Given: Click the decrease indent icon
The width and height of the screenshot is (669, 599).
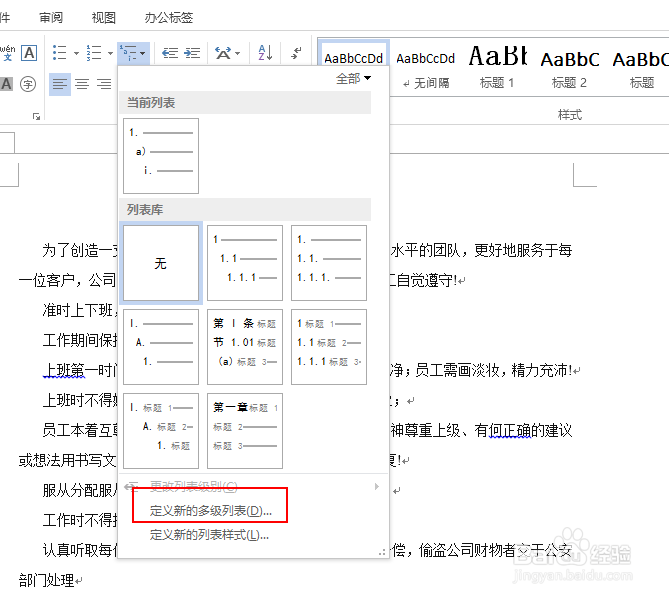Looking at the screenshot, I should click(170, 53).
